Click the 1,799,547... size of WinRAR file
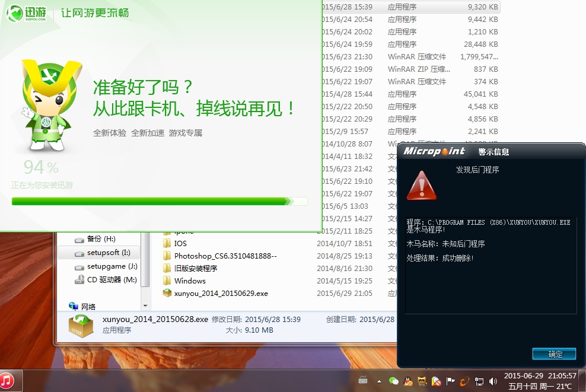Image resolution: width=586 pixels, height=392 pixels. 479,57
